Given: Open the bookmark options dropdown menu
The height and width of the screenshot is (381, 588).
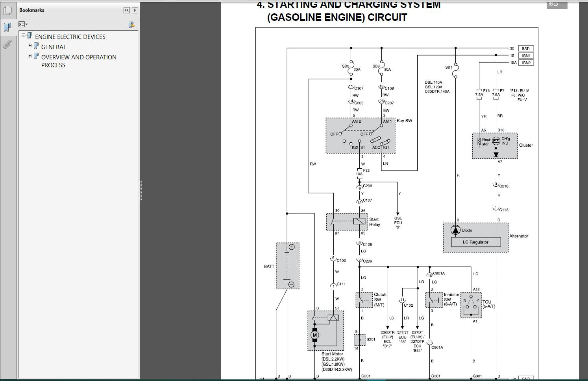Looking at the screenshot, I should [23, 25].
